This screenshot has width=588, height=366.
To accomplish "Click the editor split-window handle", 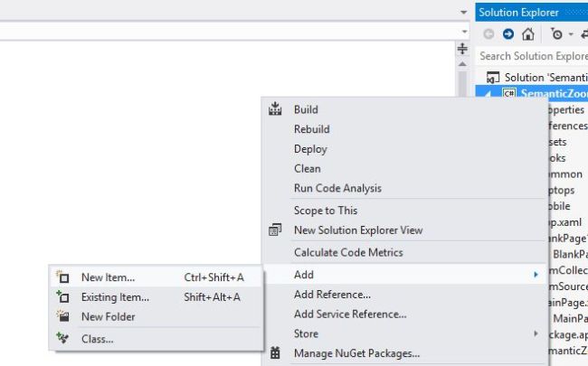I will (x=462, y=48).
